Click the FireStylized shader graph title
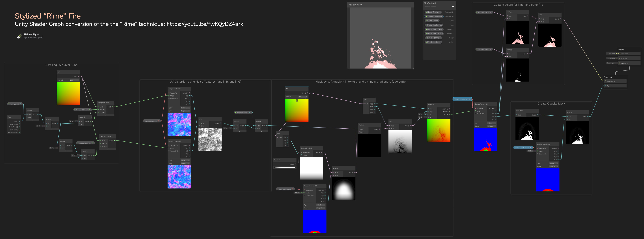Screen dimensions: 644x239 click(430, 3)
